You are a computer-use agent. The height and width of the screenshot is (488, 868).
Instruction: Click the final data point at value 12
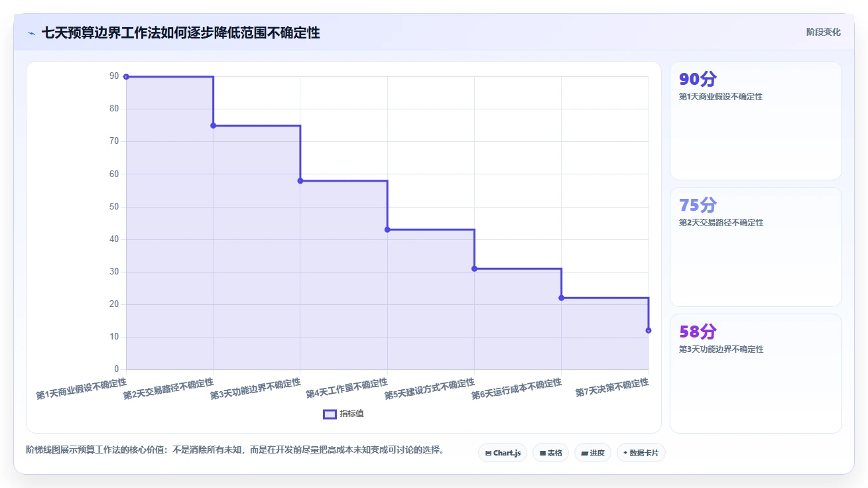point(649,330)
